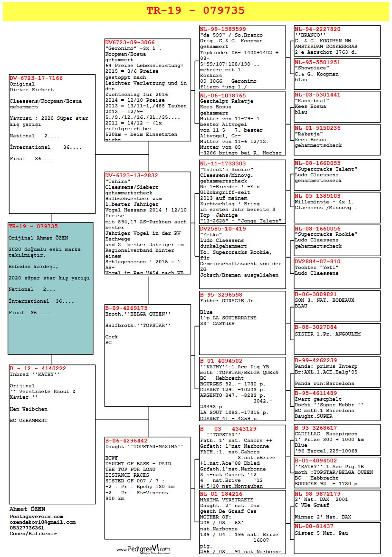Open the Postaguvercin.com website link
The image size is (392, 557).
click(37, 517)
